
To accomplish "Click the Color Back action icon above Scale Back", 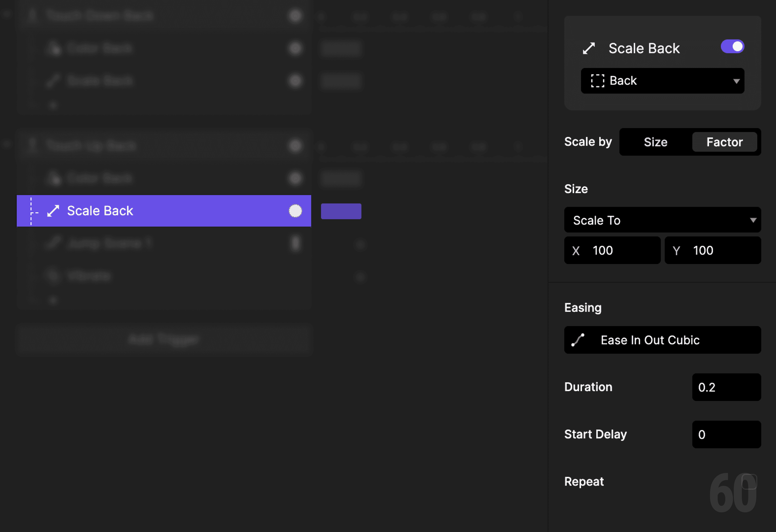I will coord(54,178).
